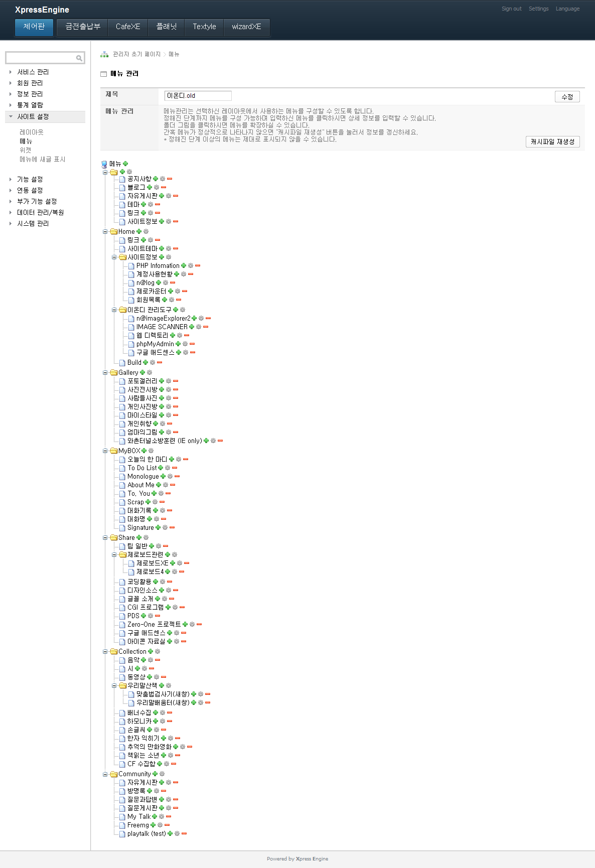595x868 pixels.
Task: Click gear icon beside To Do List
Action: (168, 468)
